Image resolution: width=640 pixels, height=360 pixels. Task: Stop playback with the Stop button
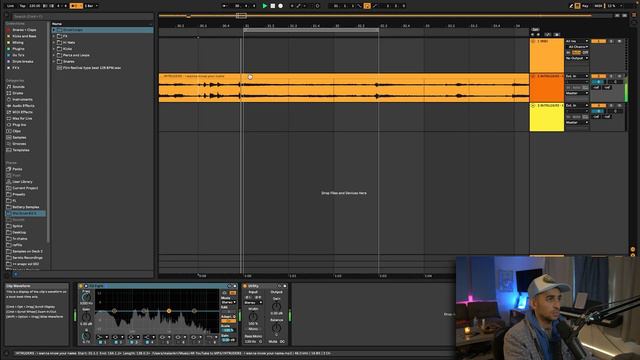[273, 6]
